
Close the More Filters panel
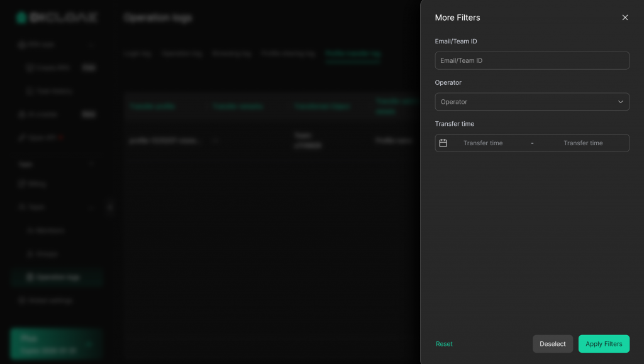tap(625, 18)
